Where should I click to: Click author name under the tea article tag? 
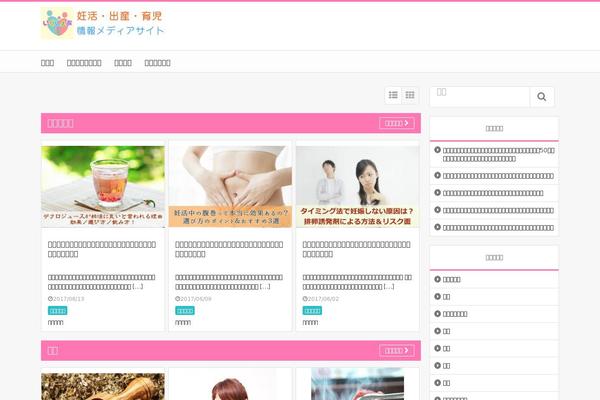55,323
